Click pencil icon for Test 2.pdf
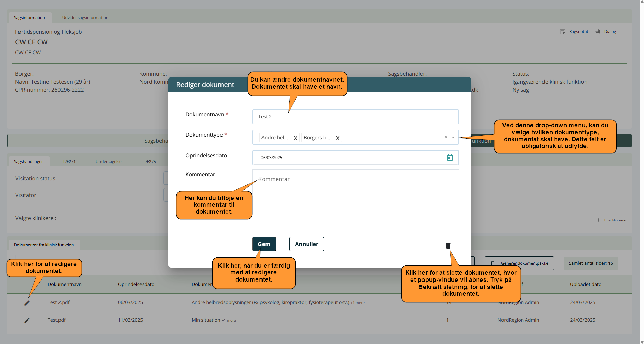Viewport: 644px width, 344px height. click(x=27, y=303)
